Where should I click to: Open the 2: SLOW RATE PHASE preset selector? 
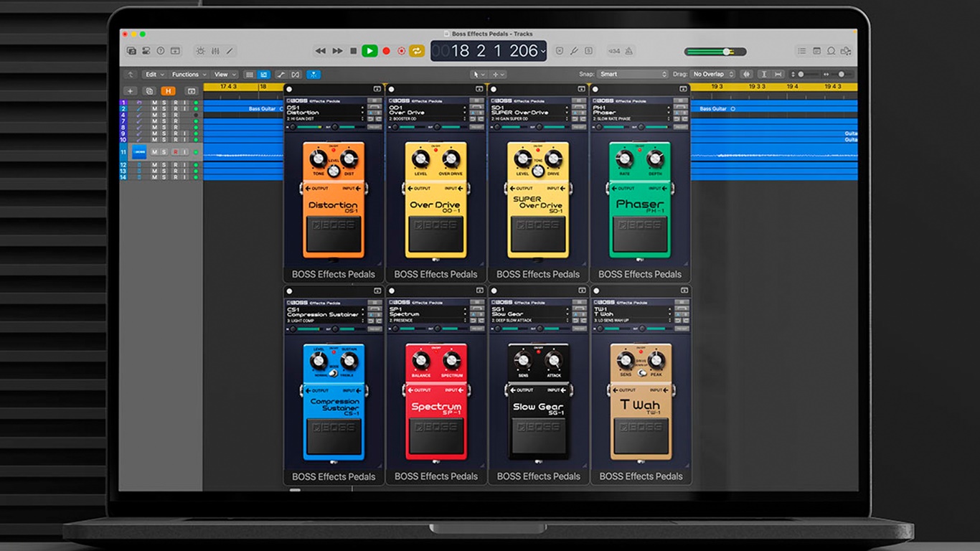tap(631, 119)
